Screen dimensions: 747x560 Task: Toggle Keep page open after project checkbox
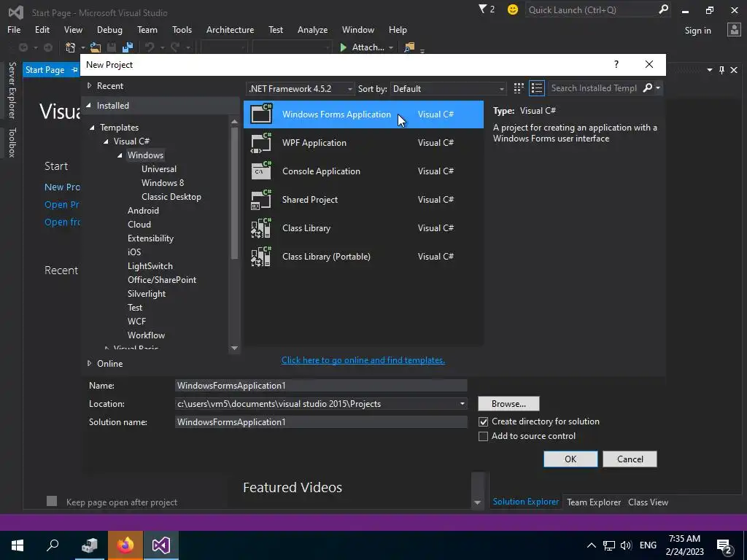click(52, 501)
